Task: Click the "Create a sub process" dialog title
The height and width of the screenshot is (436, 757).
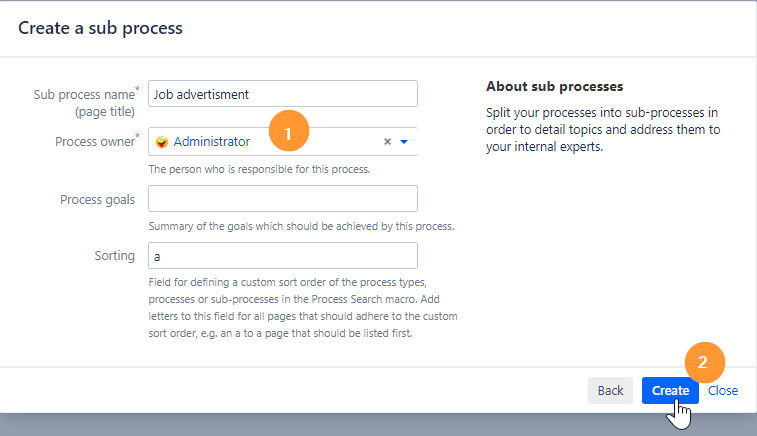Action: coord(101,28)
